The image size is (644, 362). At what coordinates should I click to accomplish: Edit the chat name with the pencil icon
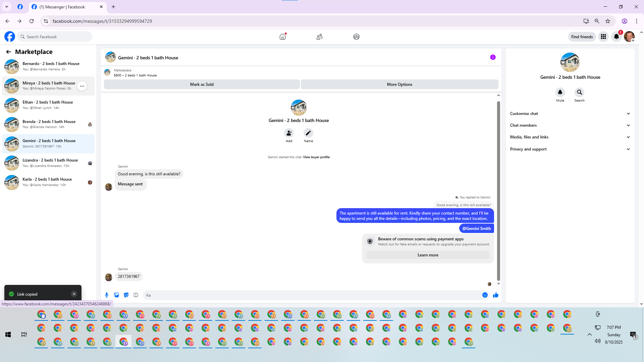[x=308, y=133]
